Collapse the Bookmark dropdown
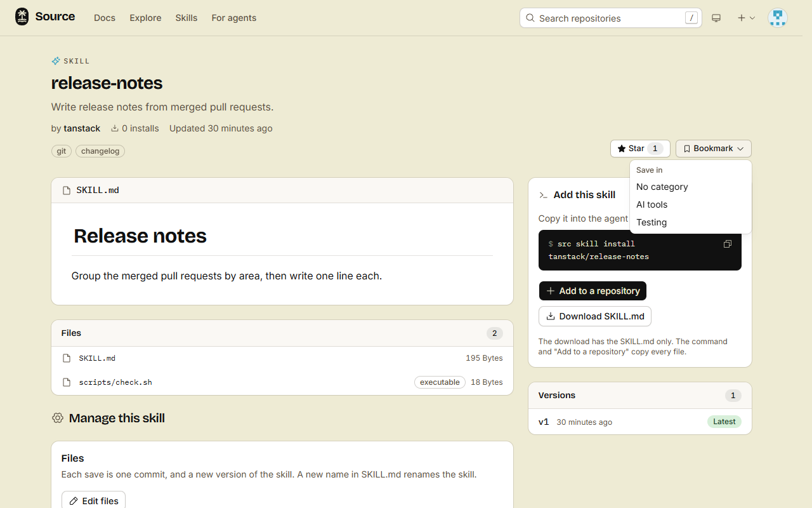 [x=714, y=149]
